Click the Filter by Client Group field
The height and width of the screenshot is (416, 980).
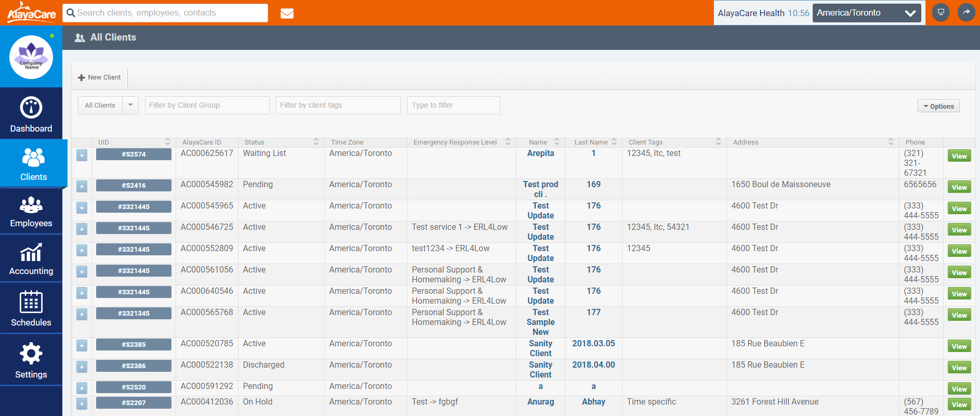tap(207, 105)
